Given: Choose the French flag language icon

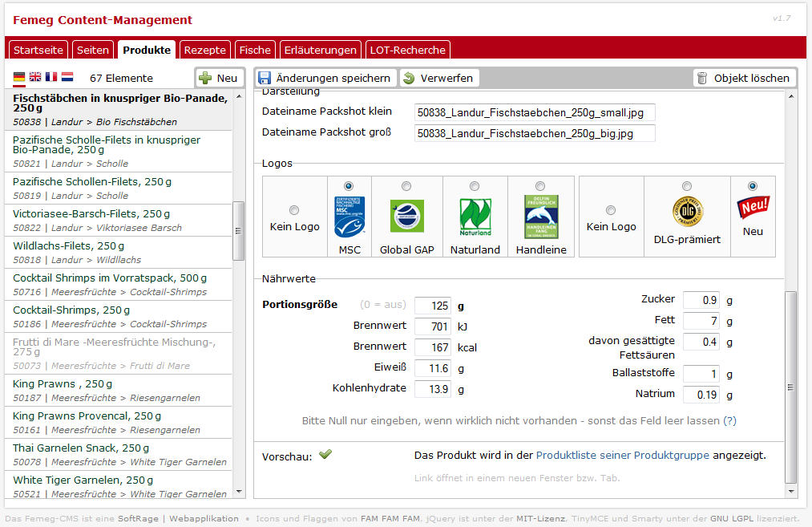Looking at the screenshot, I should (51, 78).
